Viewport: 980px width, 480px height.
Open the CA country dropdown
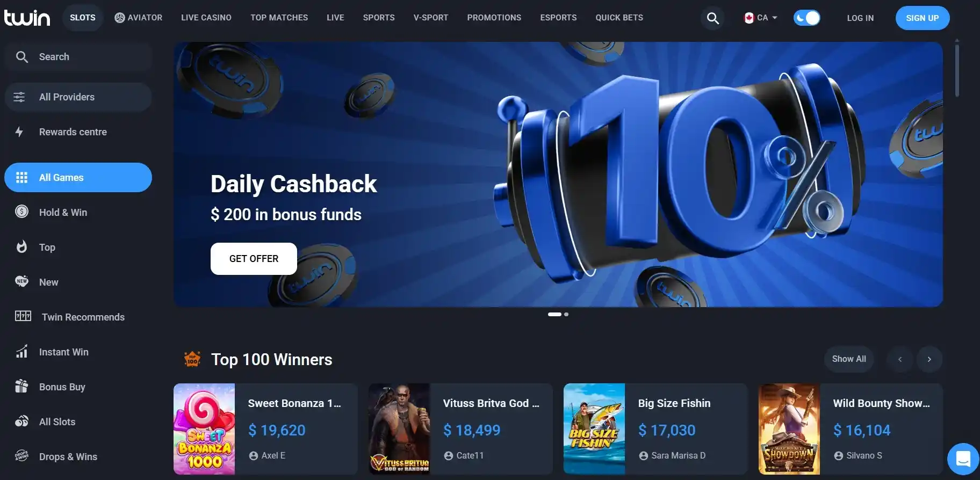760,18
